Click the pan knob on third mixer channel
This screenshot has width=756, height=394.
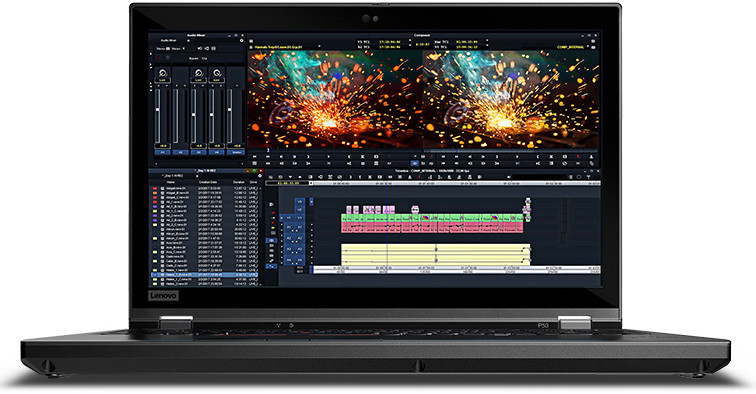coord(199,73)
